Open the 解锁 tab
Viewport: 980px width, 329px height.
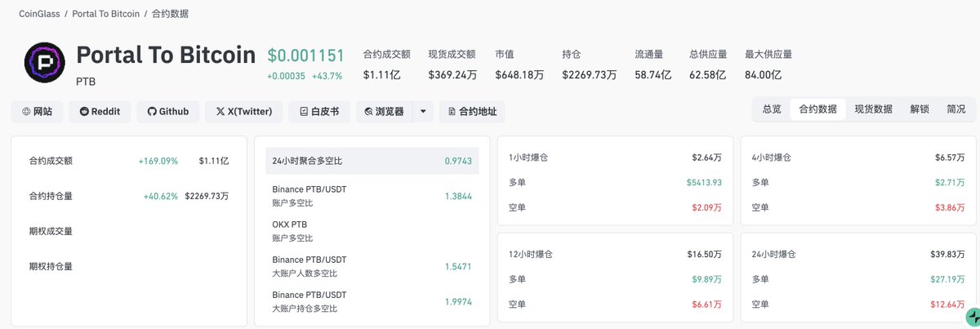pos(920,109)
